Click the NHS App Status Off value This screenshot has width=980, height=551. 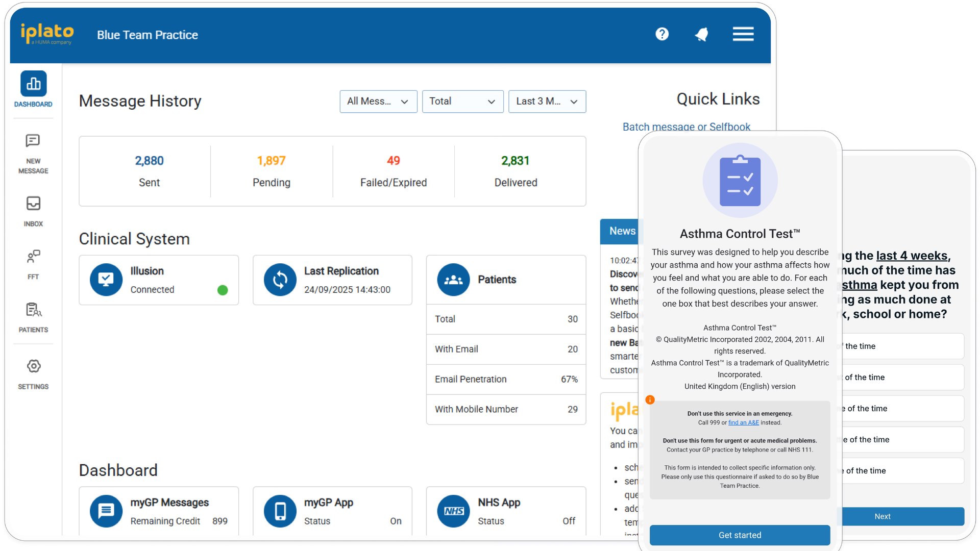[x=569, y=521]
